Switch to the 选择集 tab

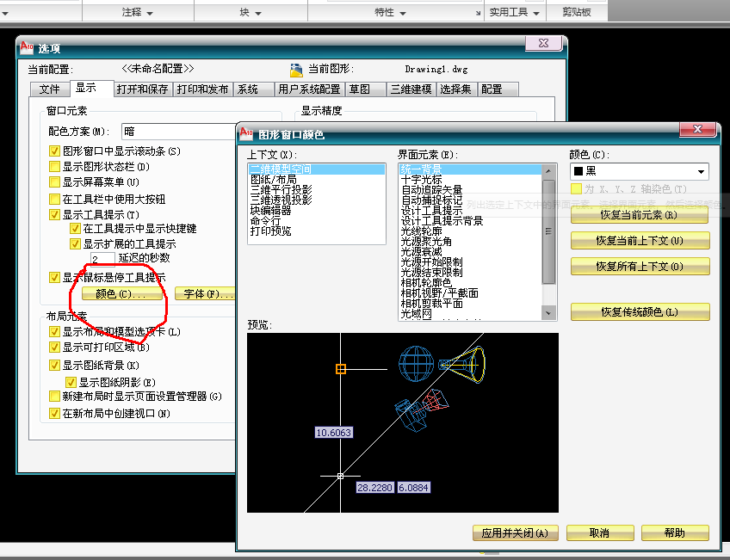pyautogui.click(x=455, y=89)
